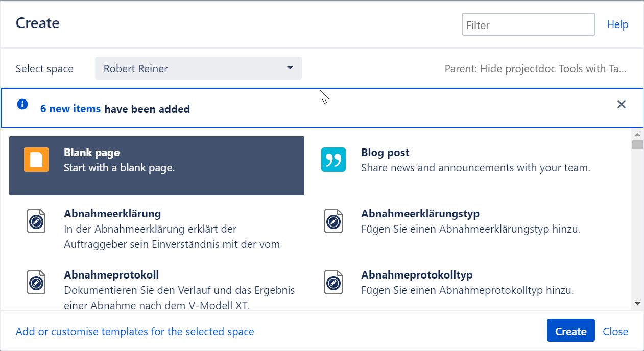Click inside the Filter input box

[x=528, y=24]
